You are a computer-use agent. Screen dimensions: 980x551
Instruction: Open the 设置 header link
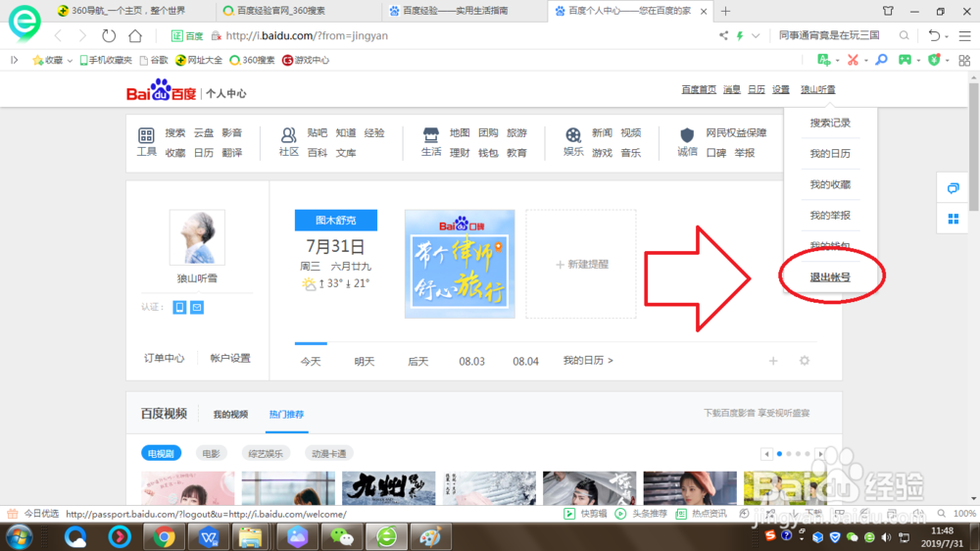pyautogui.click(x=781, y=89)
